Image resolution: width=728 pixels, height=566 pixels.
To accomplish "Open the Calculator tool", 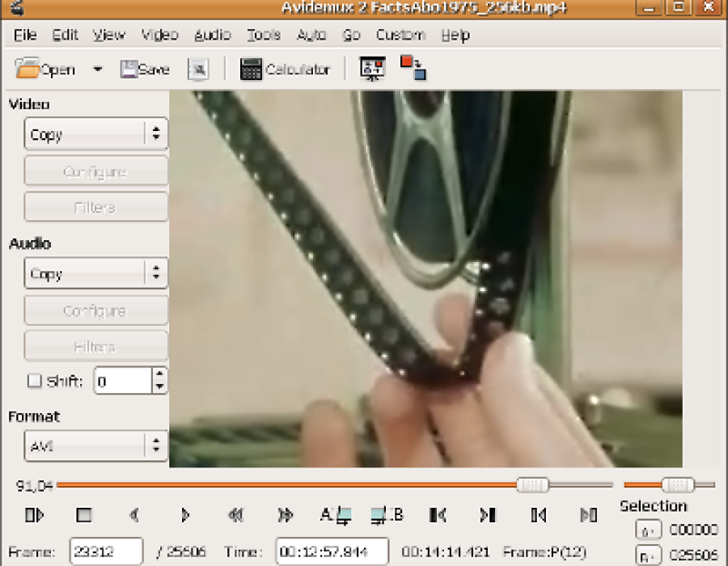I will pos(285,70).
